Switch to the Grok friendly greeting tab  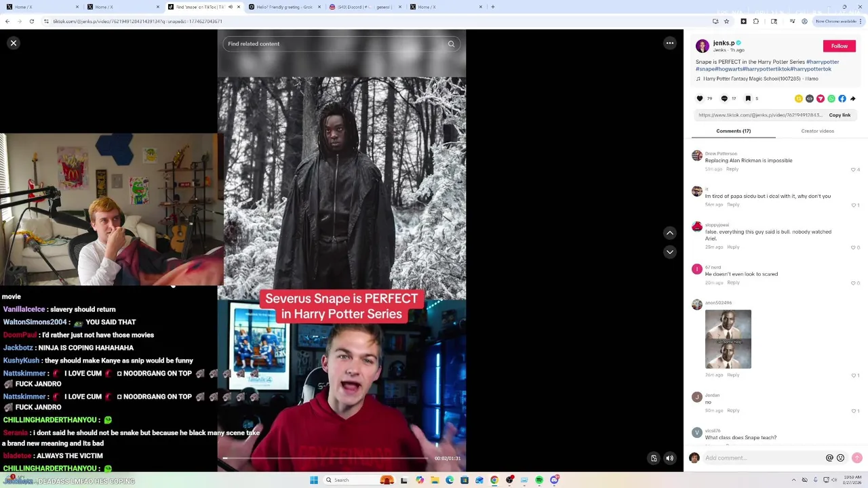tap(284, 7)
